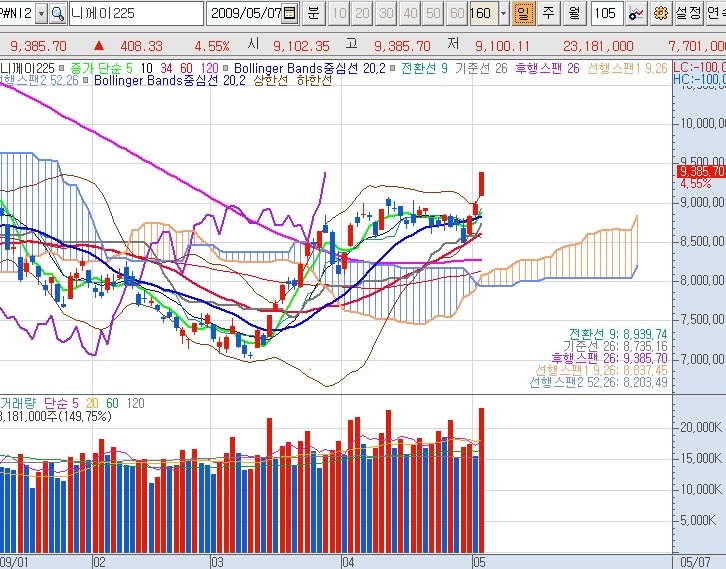
Task: Click the 설정 settings button
Action: 688,14
